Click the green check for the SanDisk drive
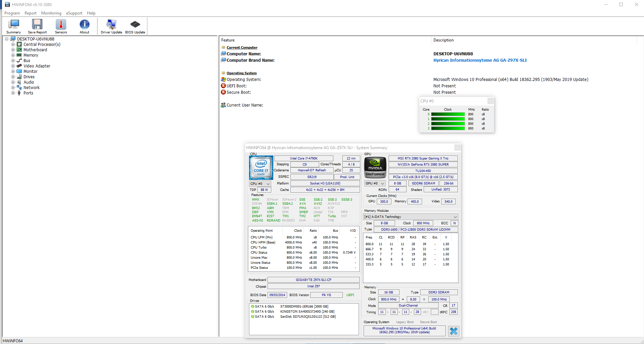The image size is (644, 344). [253, 317]
